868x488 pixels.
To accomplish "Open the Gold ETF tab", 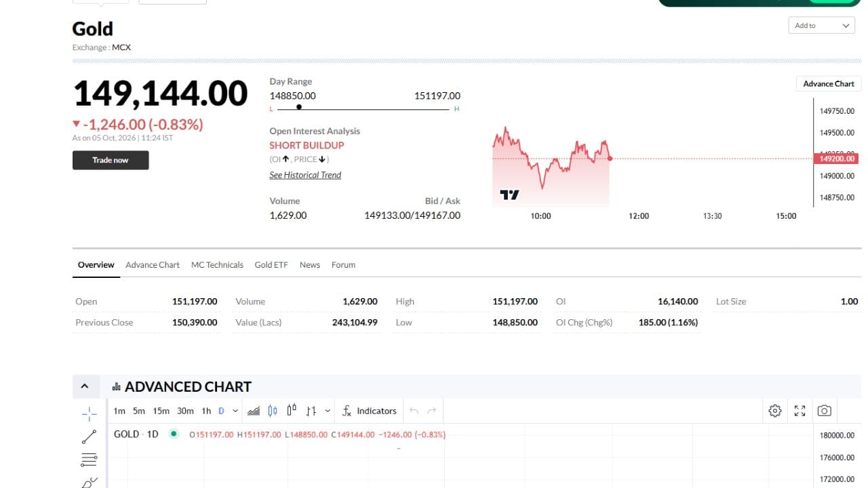I will 271,265.
